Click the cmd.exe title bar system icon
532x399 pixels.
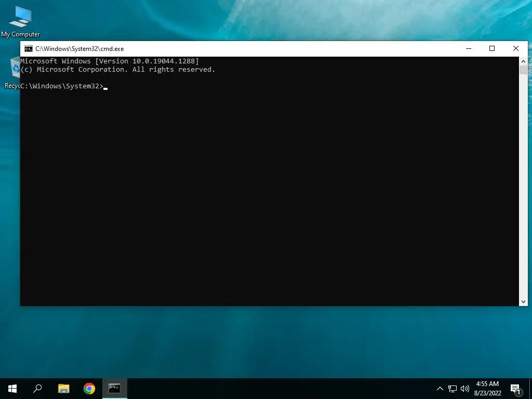coord(29,49)
